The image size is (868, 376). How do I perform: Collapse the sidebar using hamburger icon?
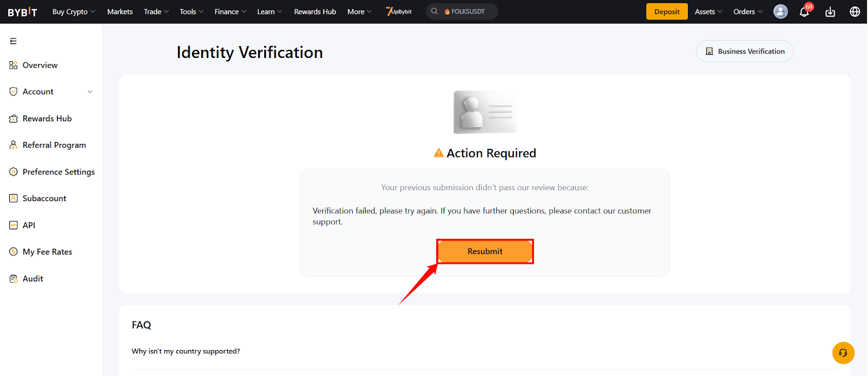pyautogui.click(x=14, y=41)
